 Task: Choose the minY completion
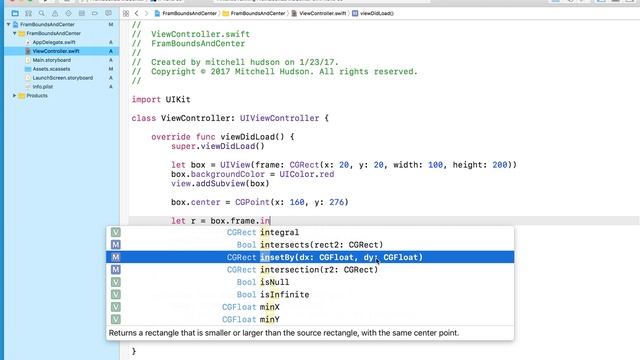pyautogui.click(x=310, y=320)
